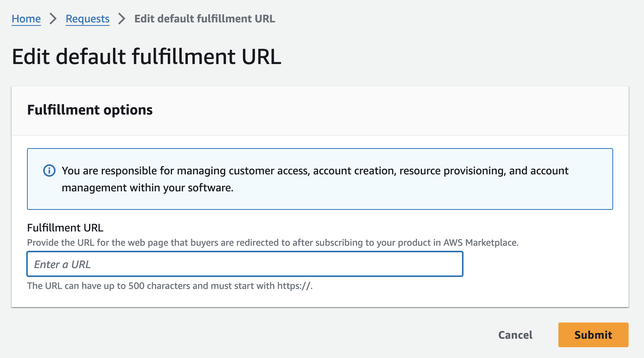Click the description mentioning AWS Marketplace
The width and height of the screenshot is (644, 358).
click(272, 243)
